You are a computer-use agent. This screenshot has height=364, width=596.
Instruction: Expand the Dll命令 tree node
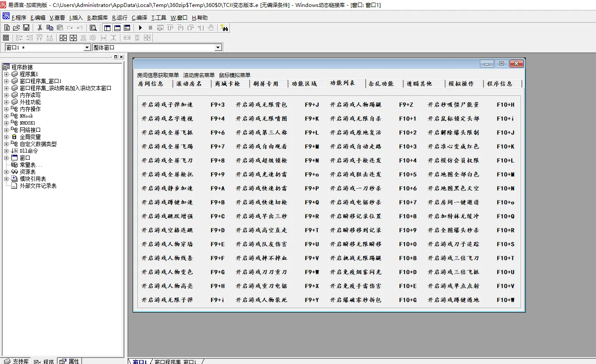click(x=6, y=151)
